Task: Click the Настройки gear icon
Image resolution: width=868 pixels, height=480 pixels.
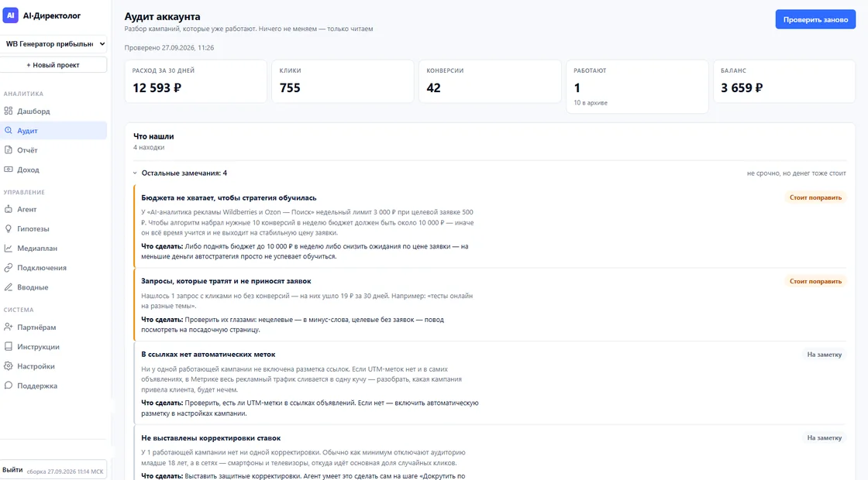Action: [x=9, y=366]
